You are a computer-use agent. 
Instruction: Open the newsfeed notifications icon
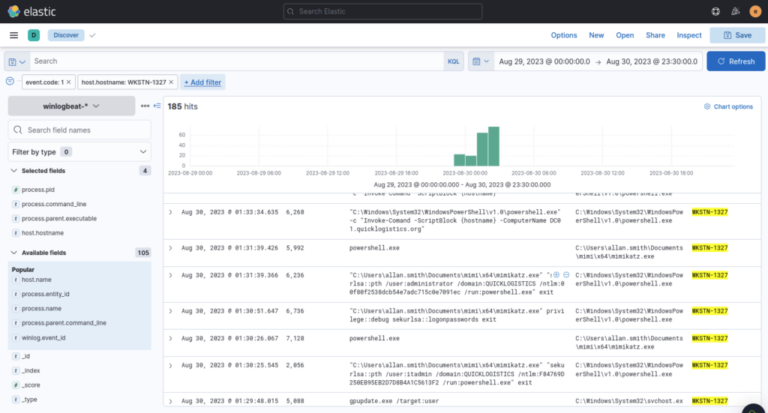click(x=735, y=11)
